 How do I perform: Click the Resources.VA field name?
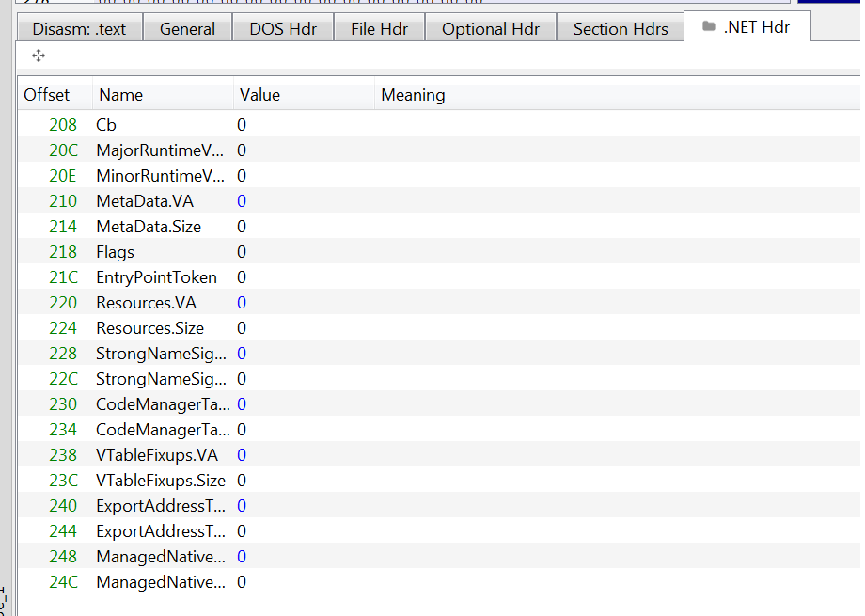tap(146, 303)
